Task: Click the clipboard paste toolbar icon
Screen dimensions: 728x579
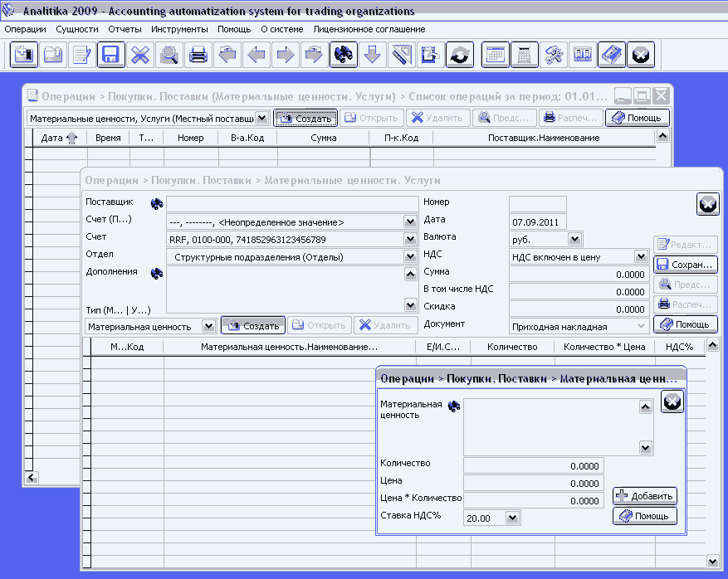Action: coord(430,55)
